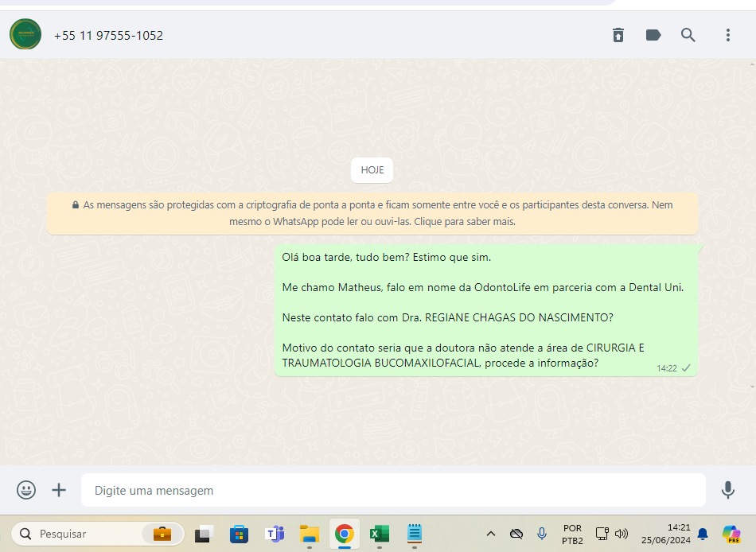
Task: Open the three-dot chat menu
Action: coord(728,35)
